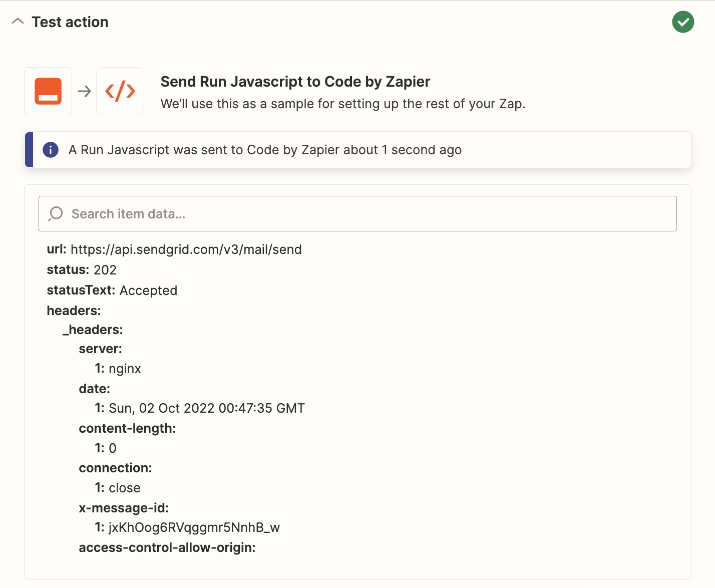Viewport: 715px width, 588px height.
Task: Collapse the _headers key
Action: point(93,330)
